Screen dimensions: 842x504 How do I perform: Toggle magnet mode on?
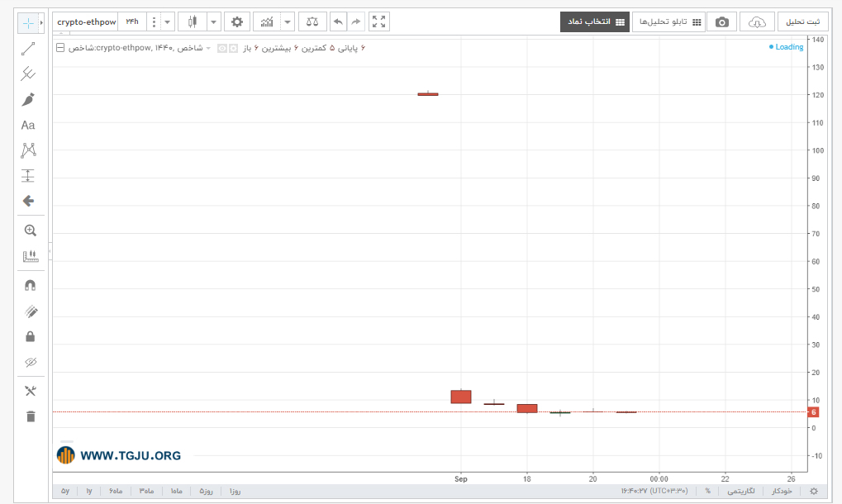31,286
